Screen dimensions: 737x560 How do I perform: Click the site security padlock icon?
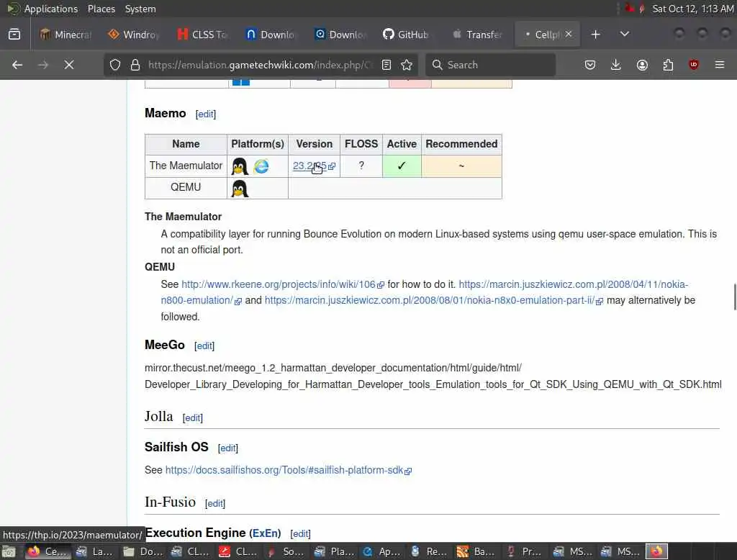[x=135, y=65]
